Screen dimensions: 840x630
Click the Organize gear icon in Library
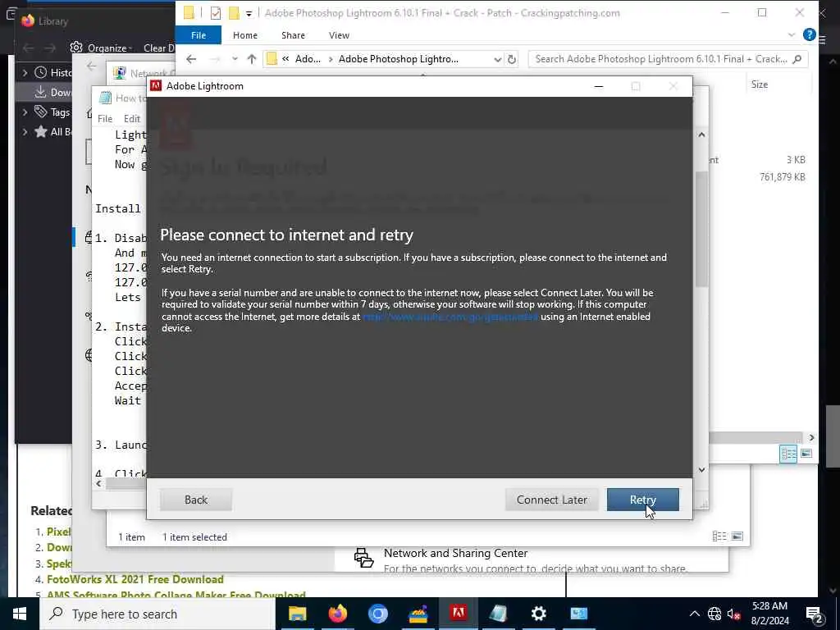76,47
